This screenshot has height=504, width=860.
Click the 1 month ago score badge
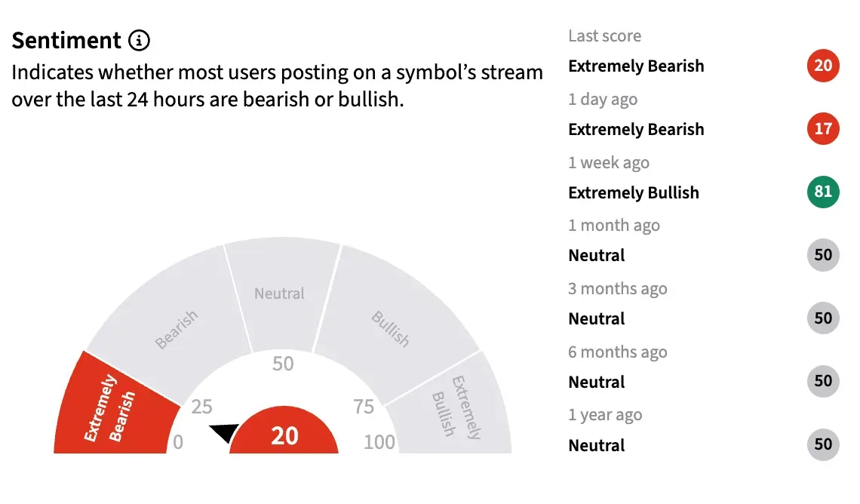tap(823, 255)
